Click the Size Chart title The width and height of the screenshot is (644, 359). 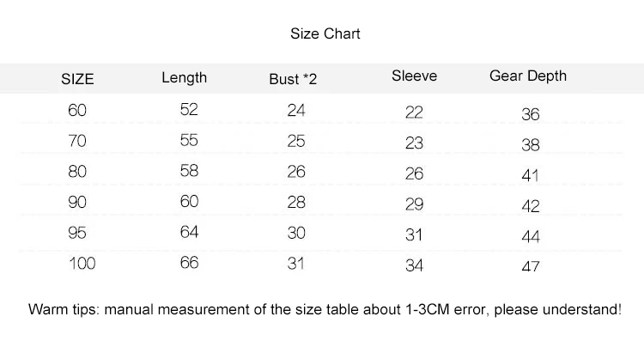(x=325, y=33)
